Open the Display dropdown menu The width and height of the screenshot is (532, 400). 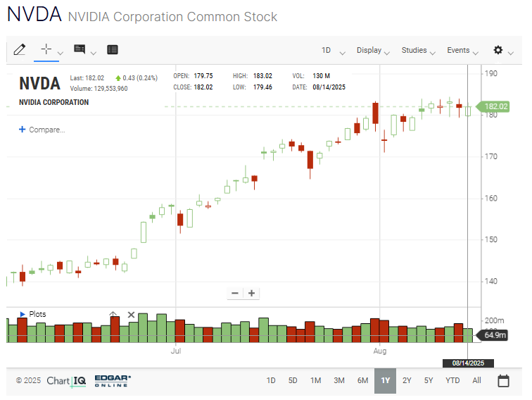[x=372, y=51]
